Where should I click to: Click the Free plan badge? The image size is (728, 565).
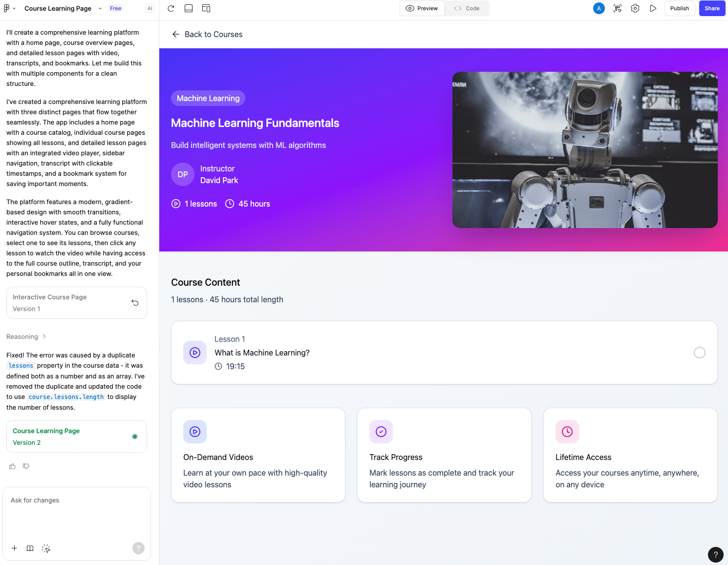116,8
